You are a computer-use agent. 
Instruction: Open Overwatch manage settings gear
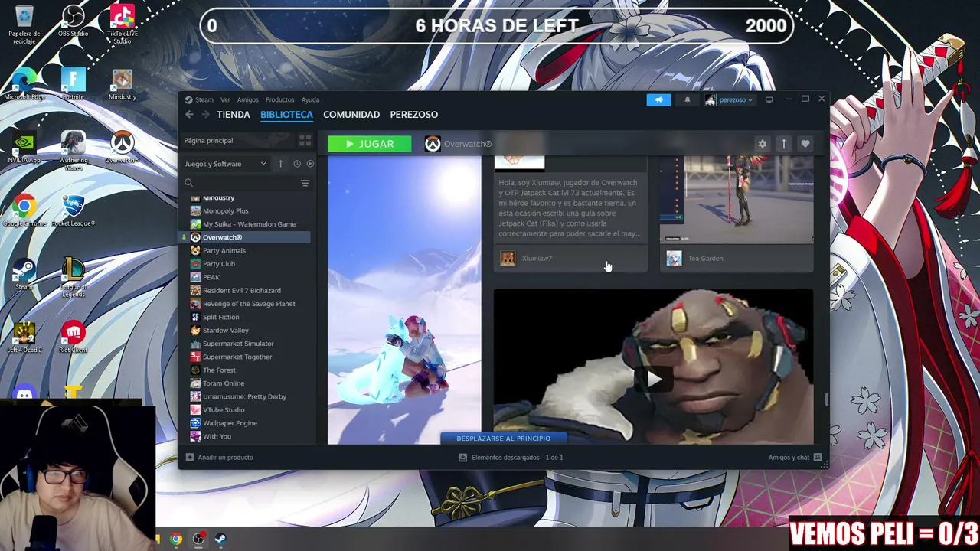click(762, 144)
